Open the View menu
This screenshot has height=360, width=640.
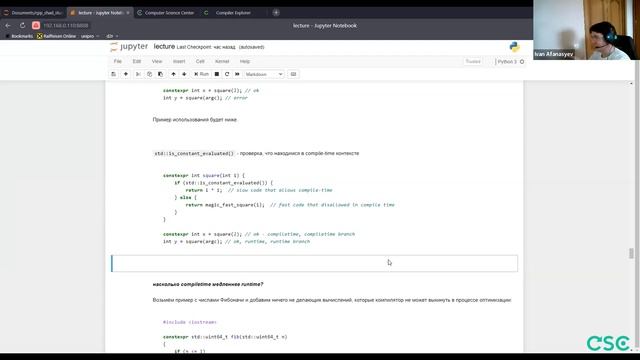click(157, 61)
